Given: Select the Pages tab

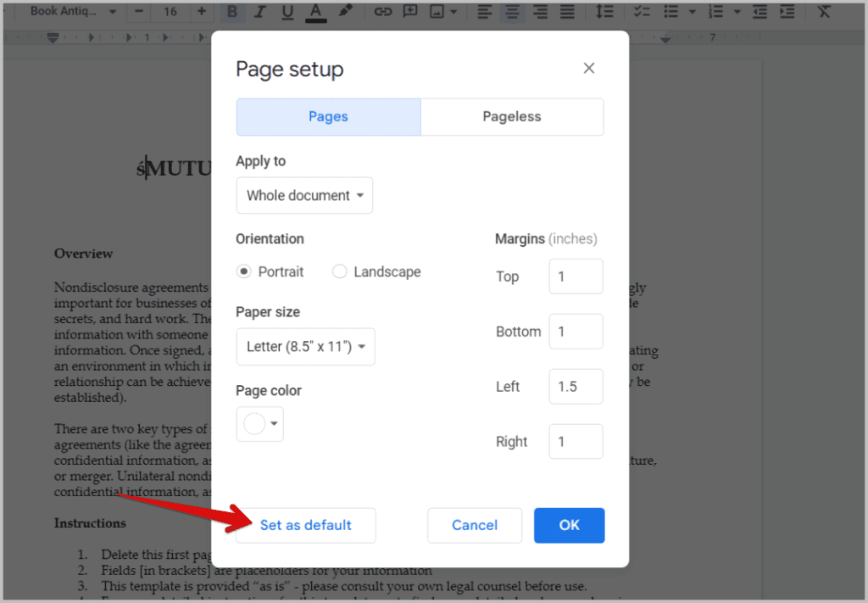Looking at the screenshot, I should click(328, 116).
